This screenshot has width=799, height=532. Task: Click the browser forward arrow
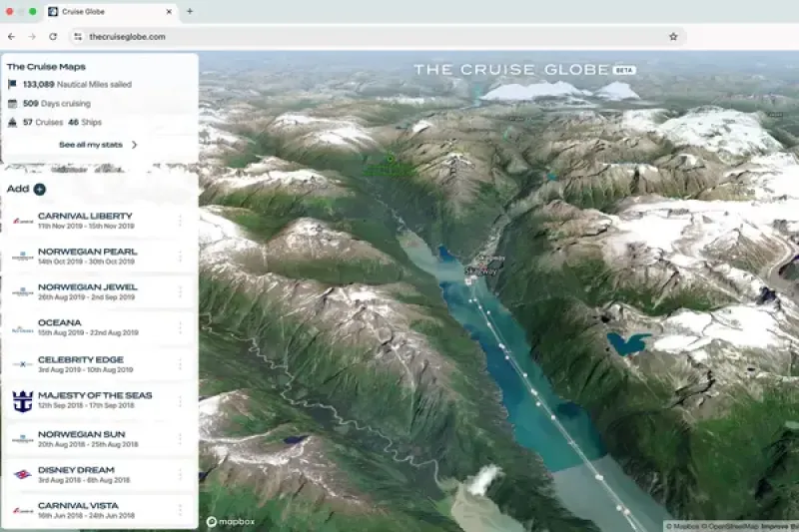(32, 37)
